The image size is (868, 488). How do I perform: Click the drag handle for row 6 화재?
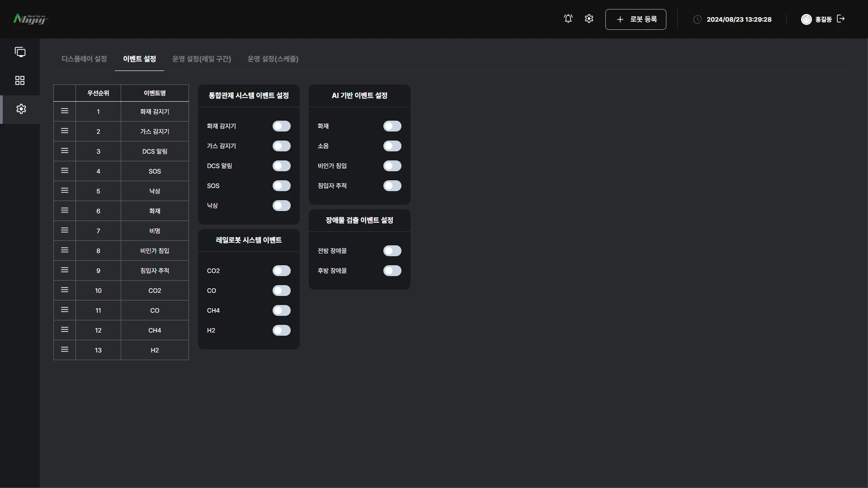(65, 211)
